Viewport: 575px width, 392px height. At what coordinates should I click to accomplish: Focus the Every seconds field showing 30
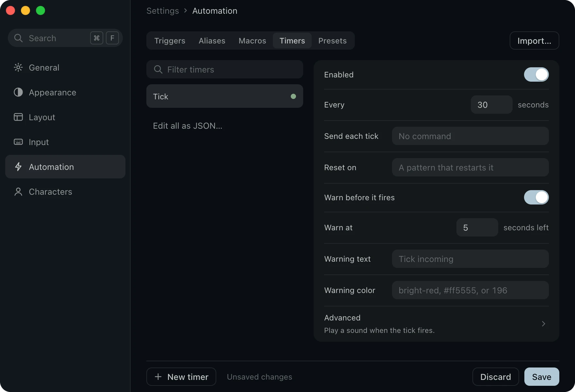(491, 105)
